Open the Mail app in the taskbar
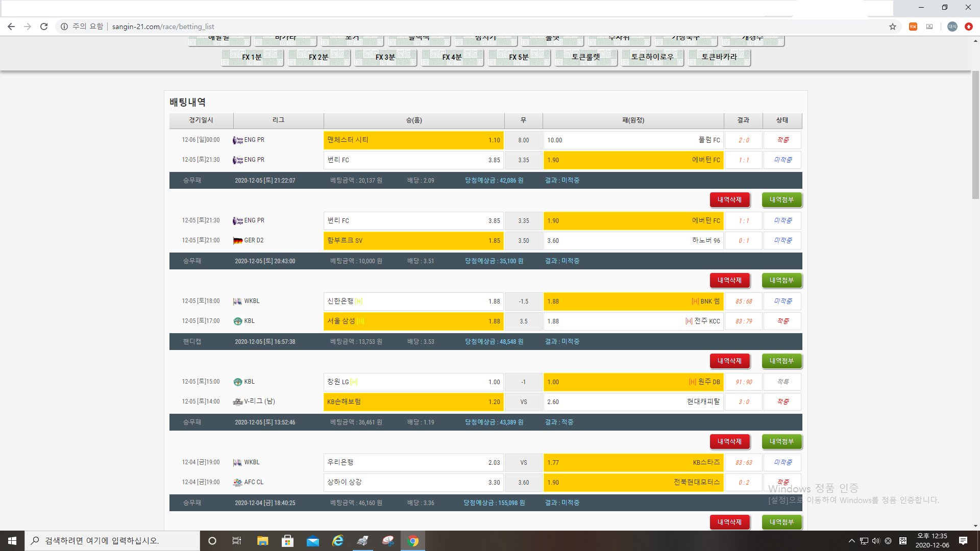980x551 pixels. [313, 541]
